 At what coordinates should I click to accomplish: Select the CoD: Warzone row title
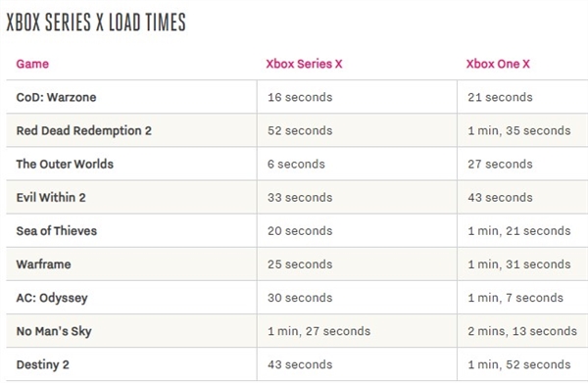(x=56, y=97)
